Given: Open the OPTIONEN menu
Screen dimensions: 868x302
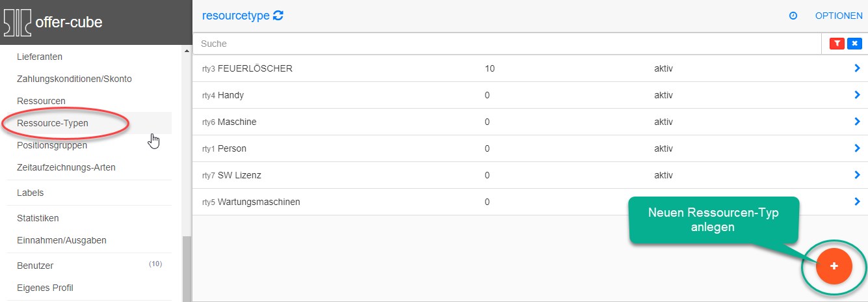Looking at the screenshot, I should pos(839,16).
